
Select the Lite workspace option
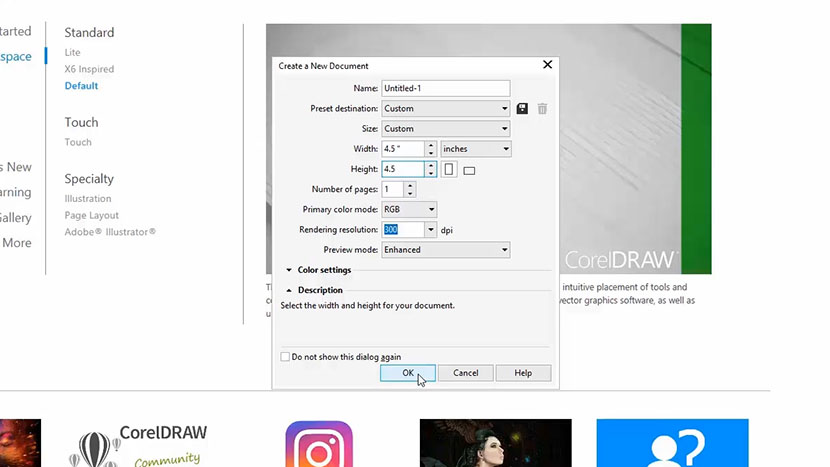pos(73,52)
